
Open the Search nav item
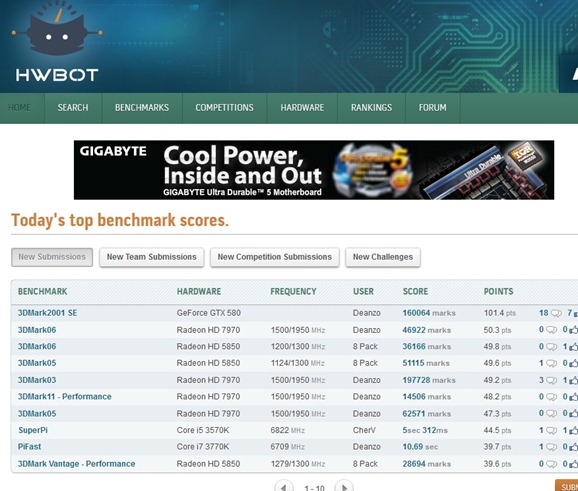point(73,108)
